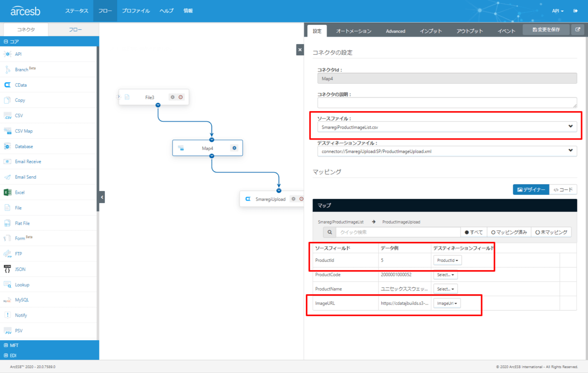The image size is (588, 373).
Task: Select the Excel connector icon
Action: pyautogui.click(x=7, y=192)
